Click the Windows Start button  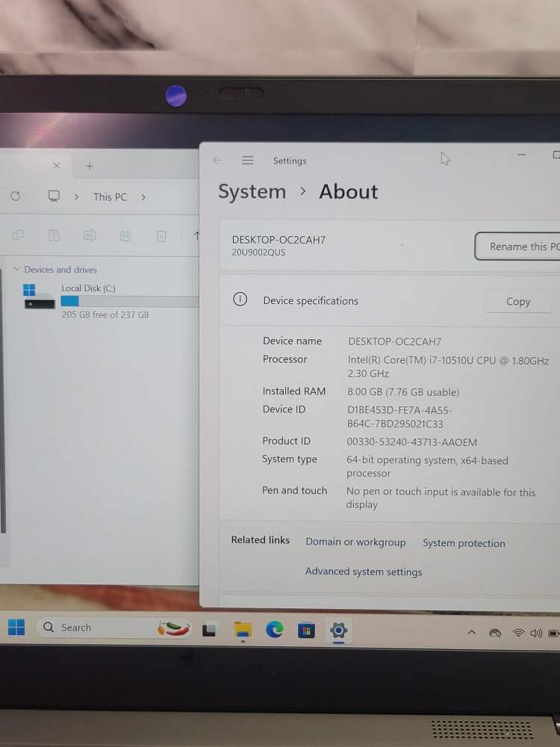[x=16, y=627]
